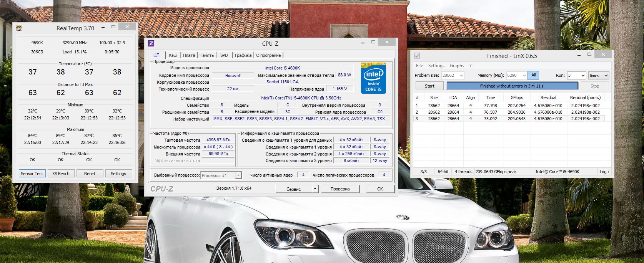Click the Проверка button in CPU-Z

(340, 189)
